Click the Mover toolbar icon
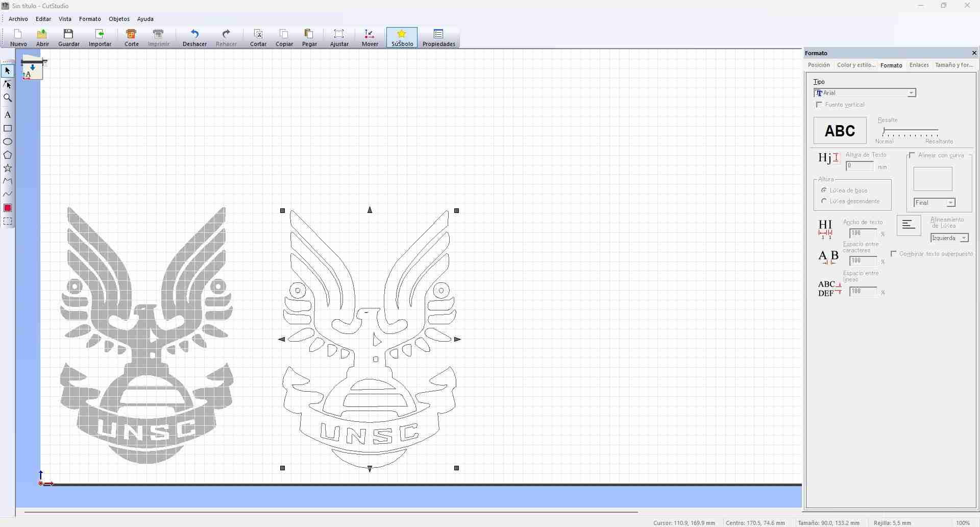The height and width of the screenshot is (527, 980). pyautogui.click(x=370, y=38)
